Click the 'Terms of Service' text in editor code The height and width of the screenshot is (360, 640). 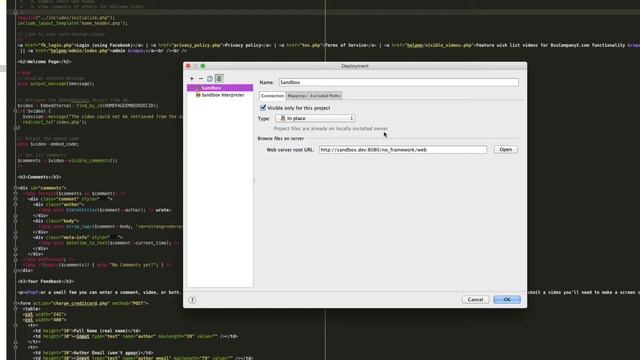tap(346, 45)
